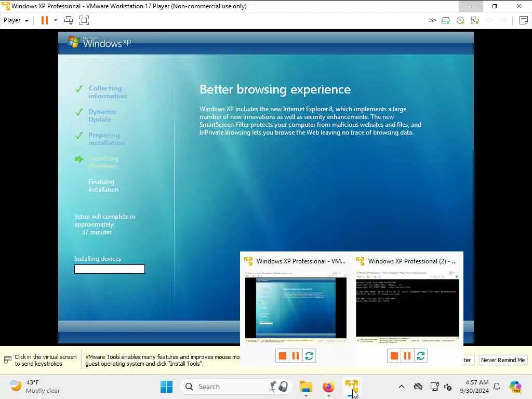Open File Explorer from the taskbar
This screenshot has width=532, height=399.
click(305, 387)
